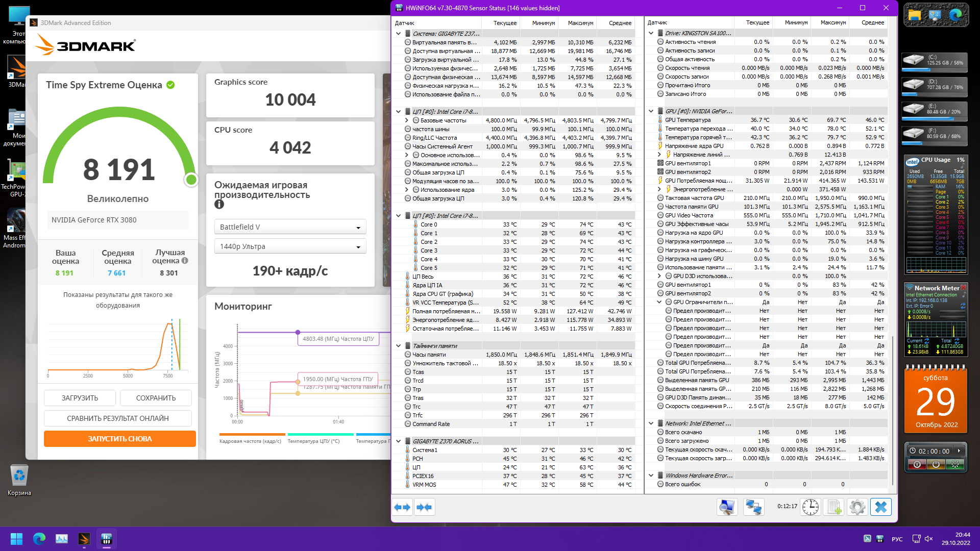The image size is (980, 551).
Task: Click the clock reset timer icon
Action: [810, 507]
